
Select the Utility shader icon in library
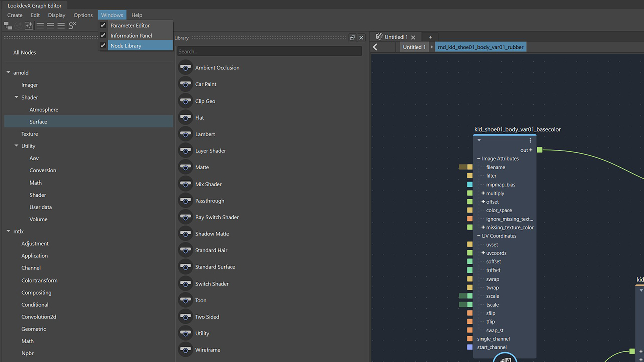tap(186, 333)
